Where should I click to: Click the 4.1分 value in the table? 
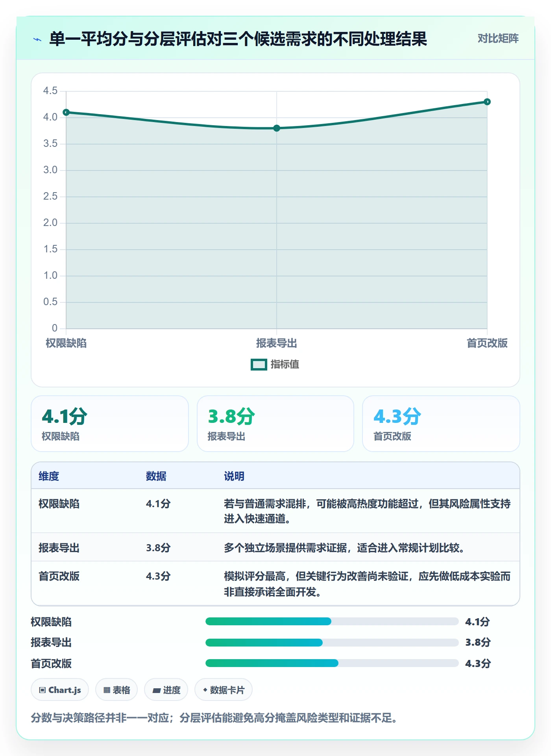pyautogui.click(x=158, y=504)
